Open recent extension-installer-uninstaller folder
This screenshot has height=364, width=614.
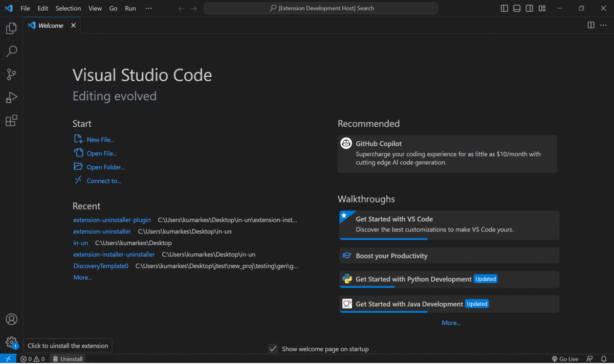[114, 255]
